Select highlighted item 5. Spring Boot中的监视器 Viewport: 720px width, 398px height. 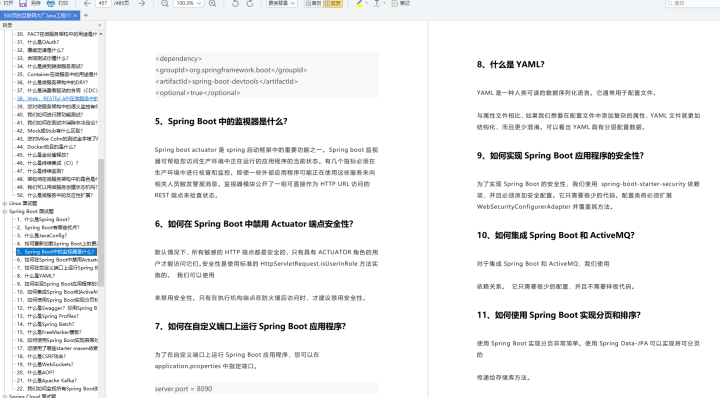(x=56, y=252)
